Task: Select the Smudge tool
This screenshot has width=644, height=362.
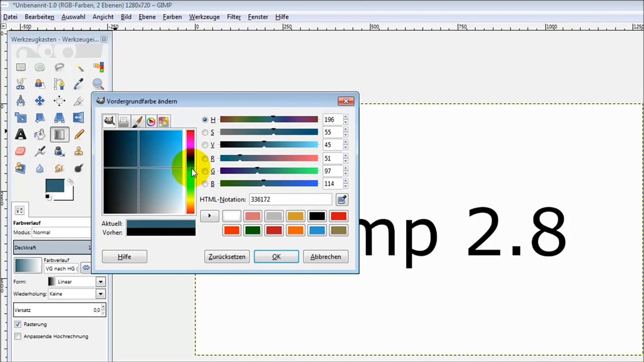Action: 59,168
